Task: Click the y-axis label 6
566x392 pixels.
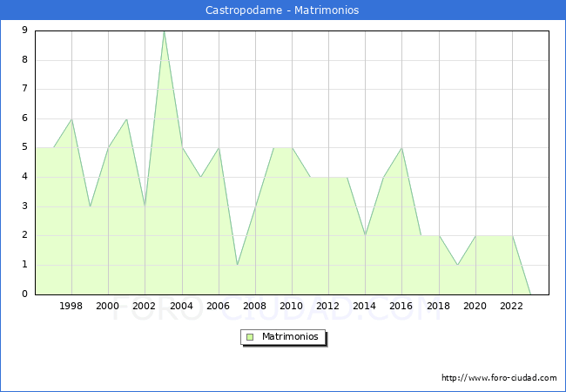Action: (25, 118)
